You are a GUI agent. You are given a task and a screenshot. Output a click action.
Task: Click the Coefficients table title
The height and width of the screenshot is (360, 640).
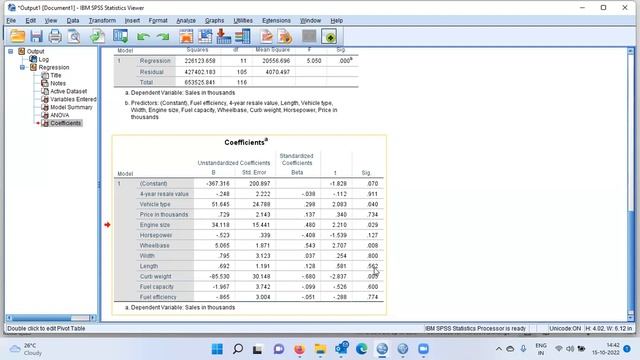246,142
